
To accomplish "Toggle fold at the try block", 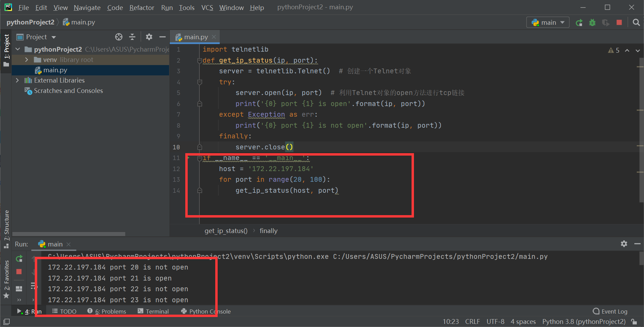I will 199,82.
